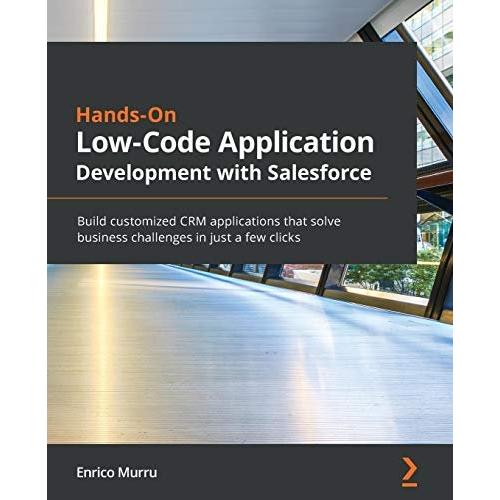
Task: Click the orange Packt logo icon
Action: pos(409,472)
